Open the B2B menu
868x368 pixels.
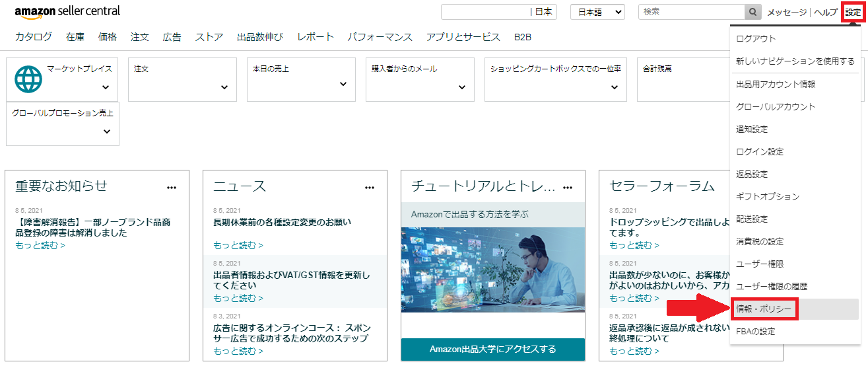pos(523,37)
